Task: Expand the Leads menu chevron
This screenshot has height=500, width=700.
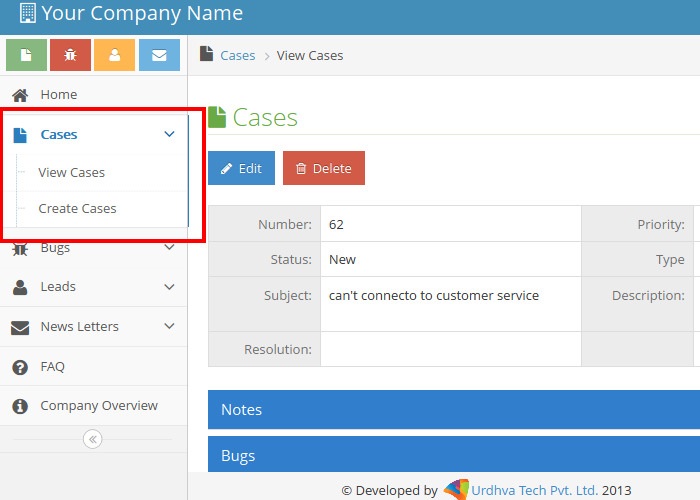Action: coord(169,287)
